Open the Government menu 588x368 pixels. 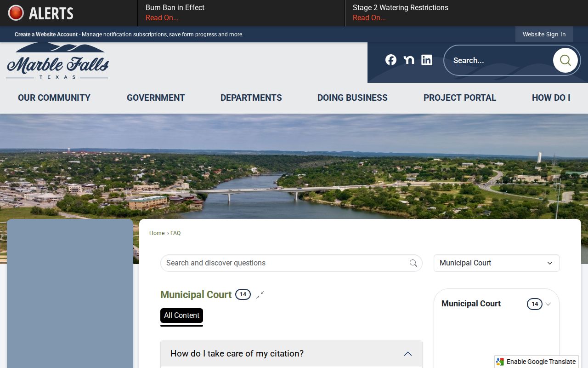[156, 98]
